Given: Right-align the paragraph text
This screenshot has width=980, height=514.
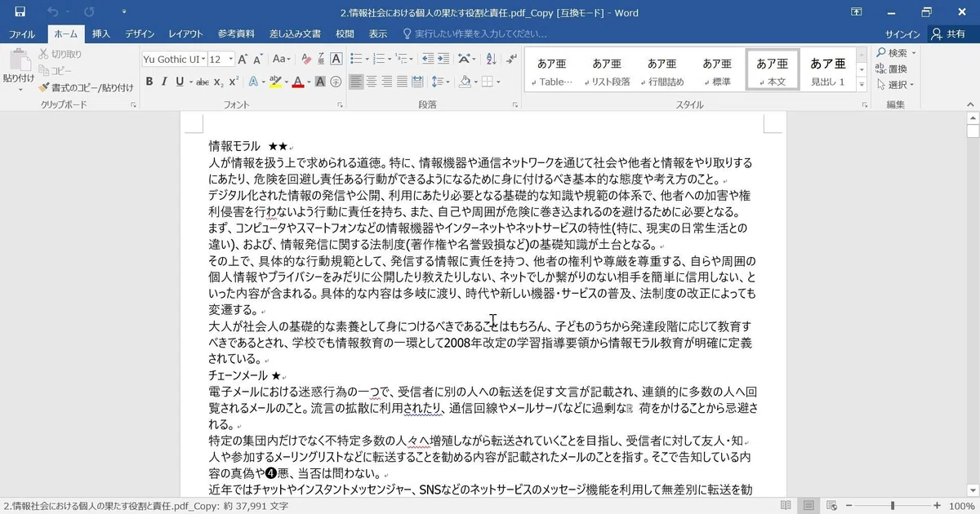Looking at the screenshot, I should coord(386,82).
